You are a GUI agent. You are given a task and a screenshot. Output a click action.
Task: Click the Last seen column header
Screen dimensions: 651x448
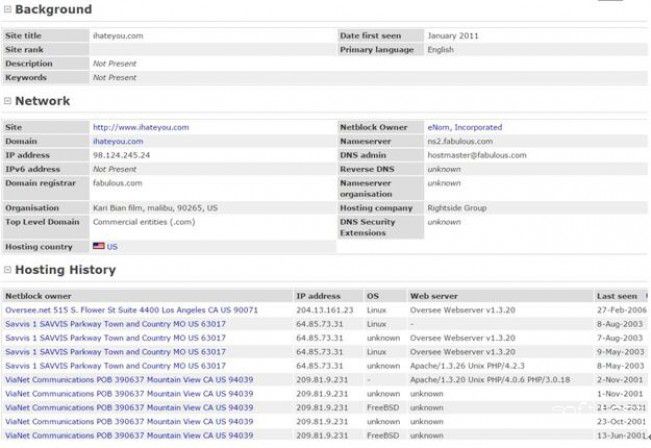pos(616,296)
